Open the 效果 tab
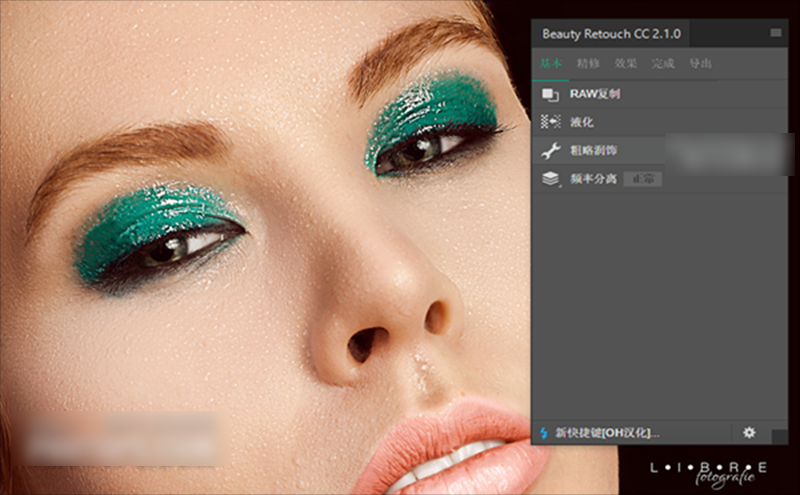 (625, 64)
